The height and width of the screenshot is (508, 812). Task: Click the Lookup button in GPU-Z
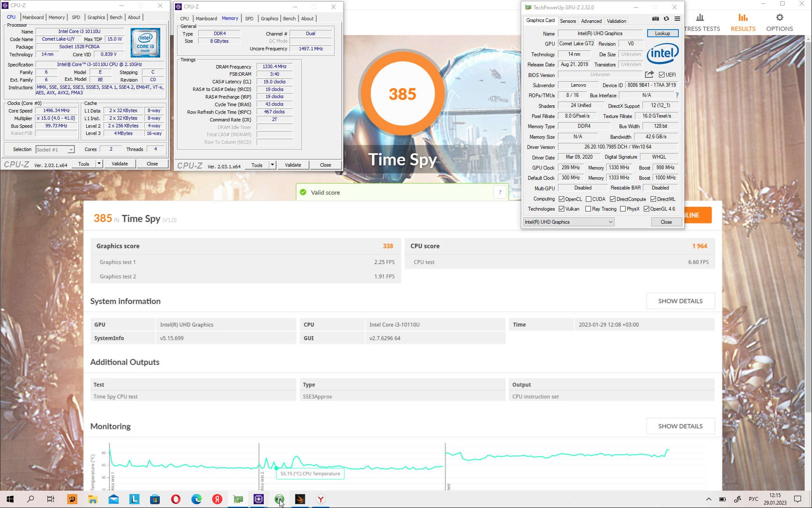click(x=662, y=33)
